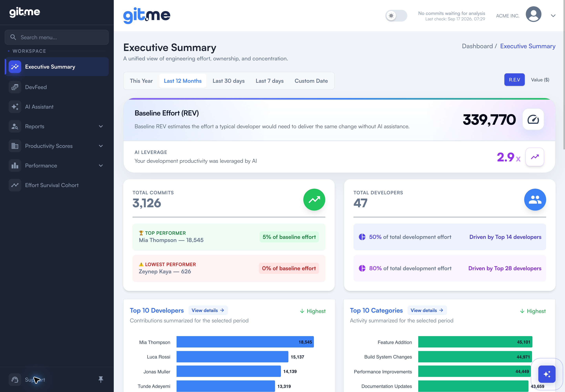The image size is (565, 392).
Task: Select the Last 30 days tab
Action: click(x=229, y=81)
